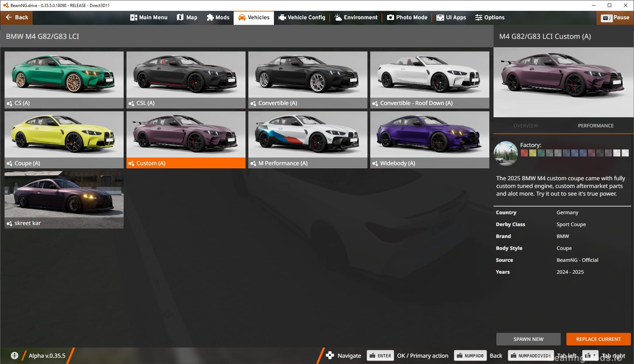Viewport: 634px width, 364px height.
Task: Click the ENTER key hint icon
Action: [x=380, y=356]
